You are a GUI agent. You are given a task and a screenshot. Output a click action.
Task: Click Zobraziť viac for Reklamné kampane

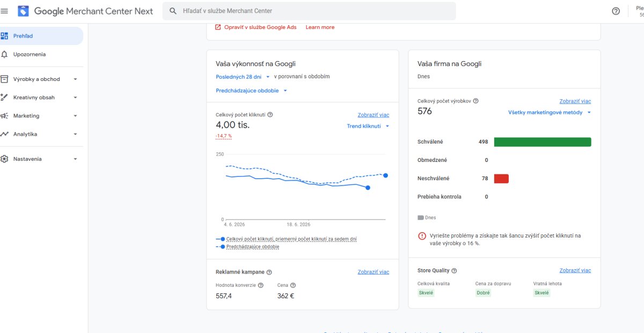(374, 272)
